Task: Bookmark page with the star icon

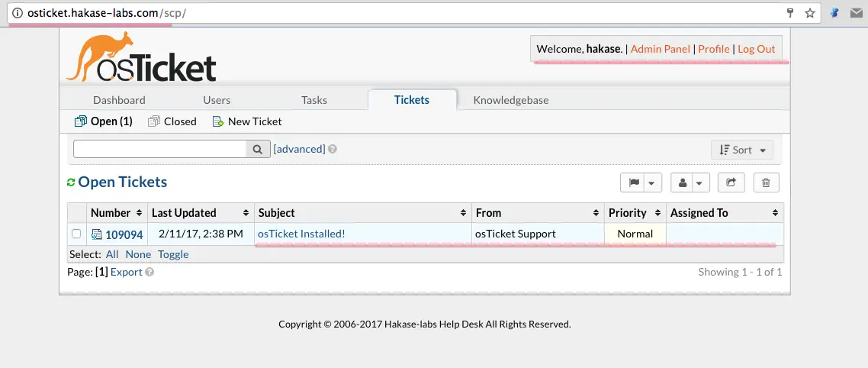Action: tap(810, 13)
